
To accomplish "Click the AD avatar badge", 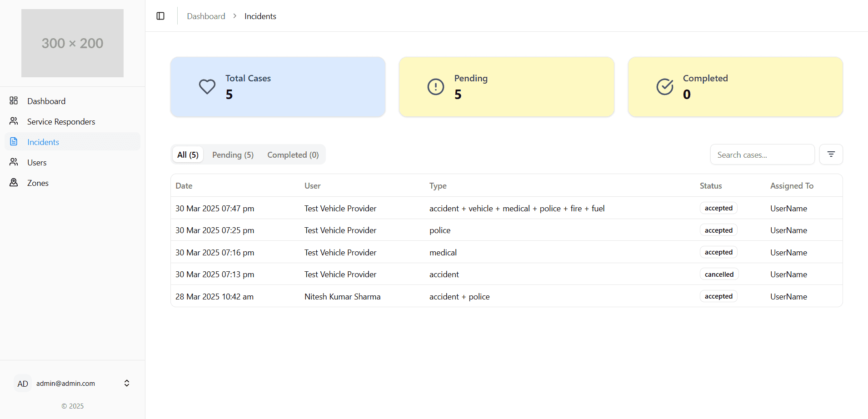I will tap(23, 384).
